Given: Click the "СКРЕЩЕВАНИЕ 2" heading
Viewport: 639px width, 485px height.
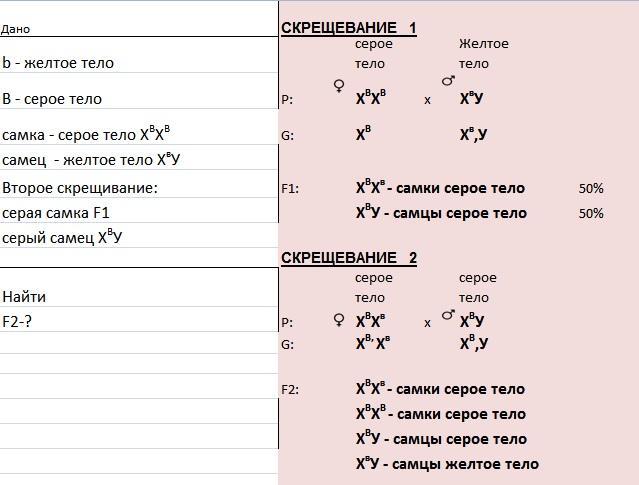Looking at the screenshot, I should (x=348, y=258).
